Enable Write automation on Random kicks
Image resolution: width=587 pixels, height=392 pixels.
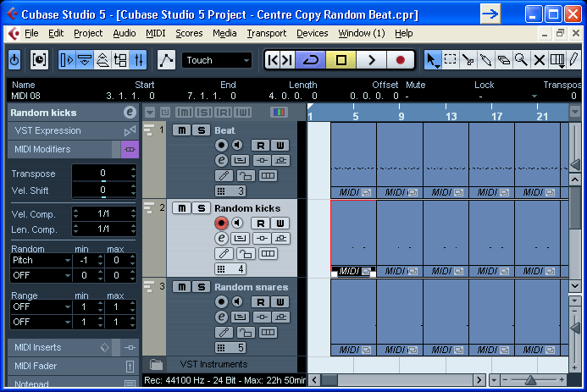pyautogui.click(x=280, y=224)
